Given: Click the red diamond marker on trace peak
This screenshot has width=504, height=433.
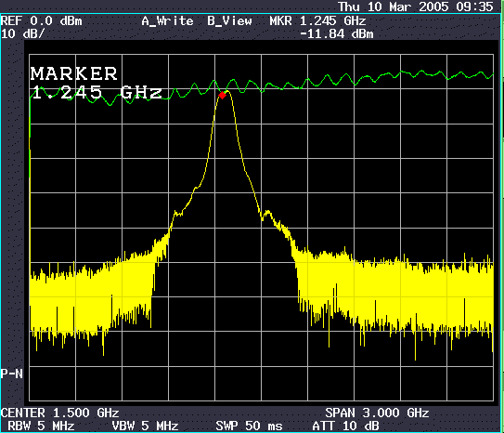Looking at the screenshot, I should (222, 95).
